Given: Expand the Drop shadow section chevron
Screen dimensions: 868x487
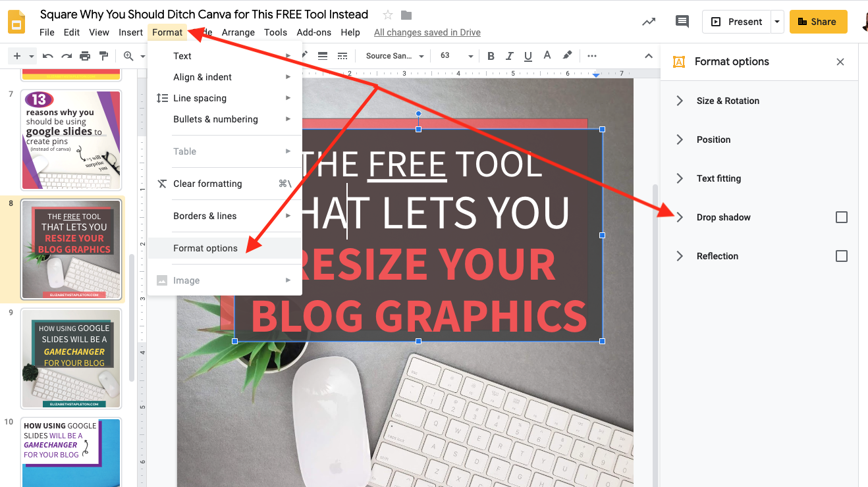Looking at the screenshot, I should coord(680,217).
